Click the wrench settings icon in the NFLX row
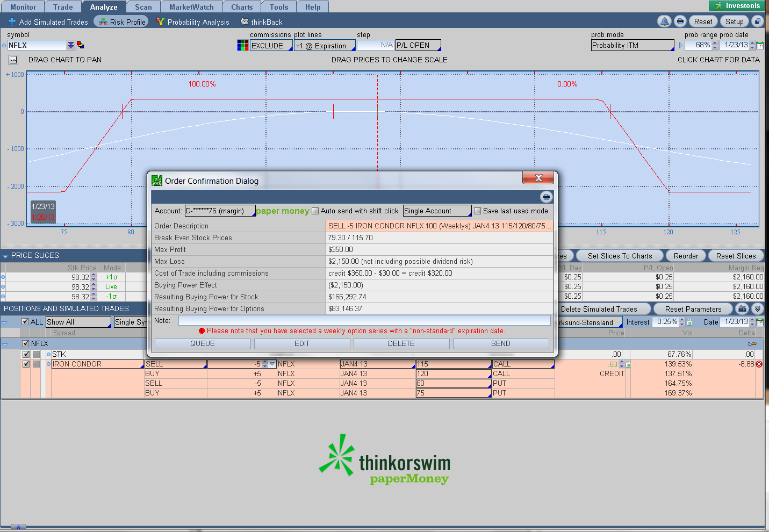 pos(752,343)
